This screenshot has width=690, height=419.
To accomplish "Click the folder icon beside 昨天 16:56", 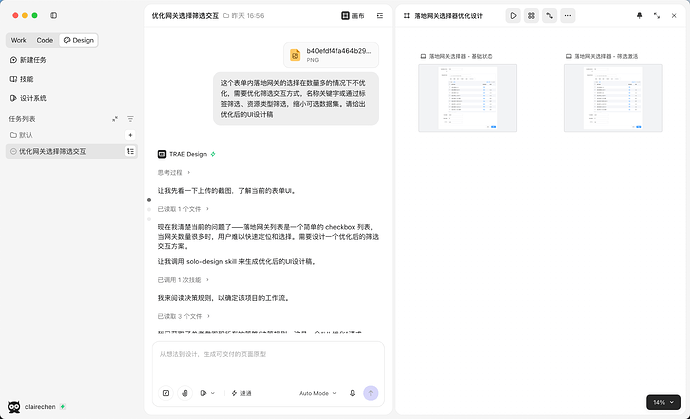I will click(x=226, y=15).
